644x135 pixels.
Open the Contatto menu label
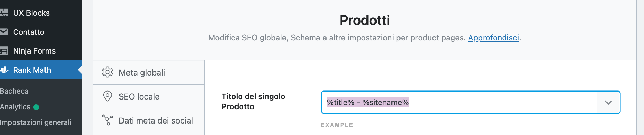[29, 32]
